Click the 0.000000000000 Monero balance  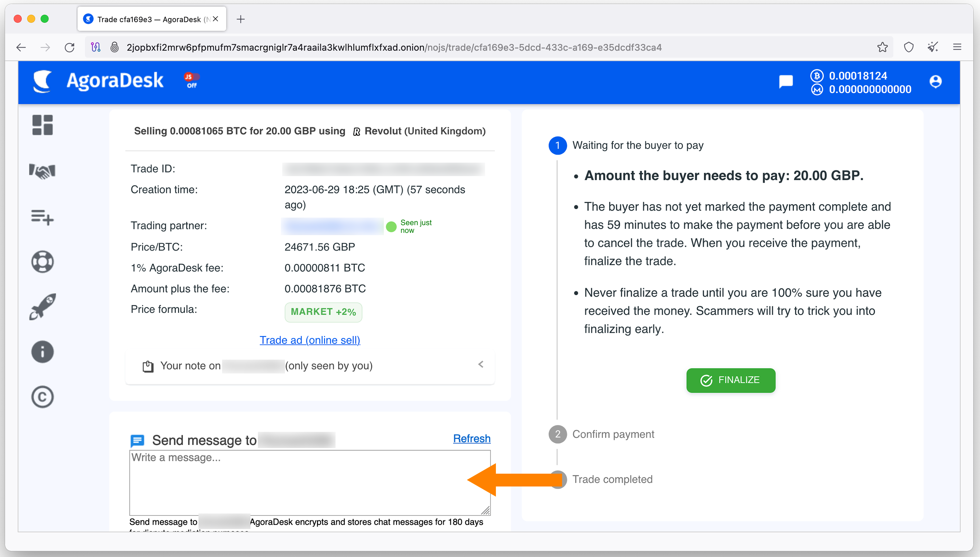point(870,89)
